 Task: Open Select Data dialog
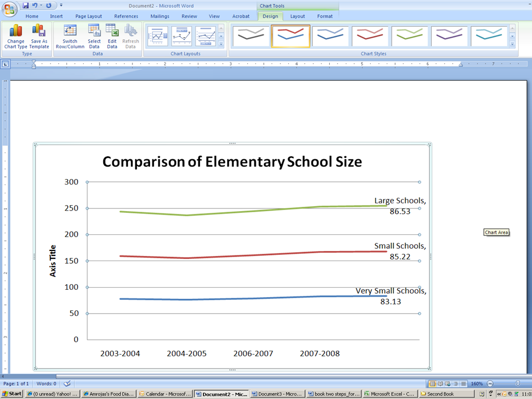pos(94,37)
